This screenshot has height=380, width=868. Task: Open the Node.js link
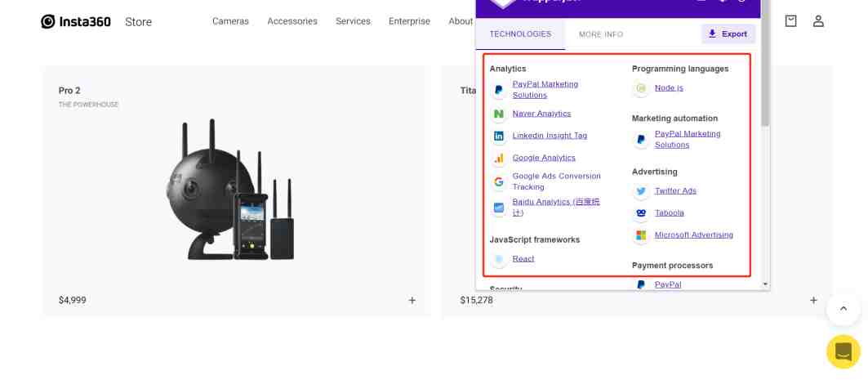point(669,88)
